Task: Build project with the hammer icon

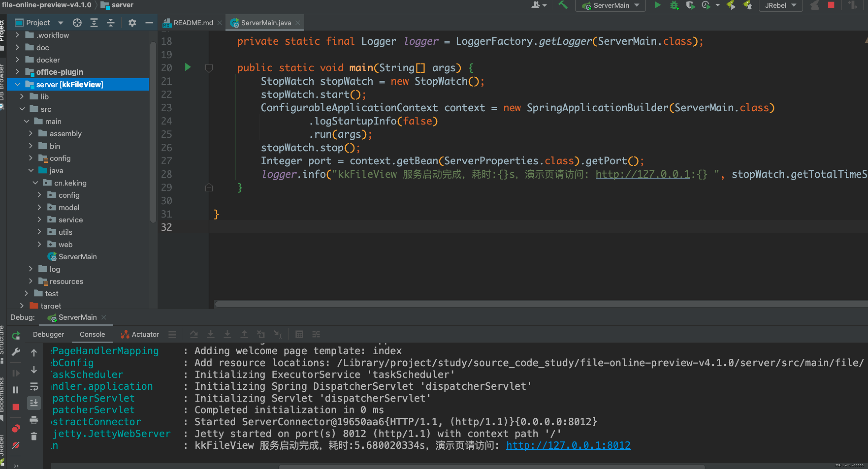Action: [563, 5]
